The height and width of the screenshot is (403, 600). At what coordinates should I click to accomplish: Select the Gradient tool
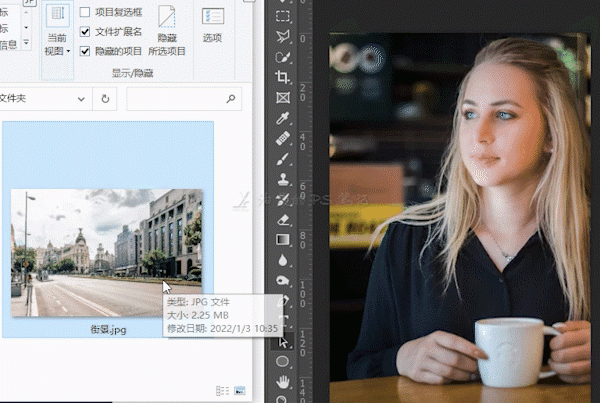[x=283, y=240]
